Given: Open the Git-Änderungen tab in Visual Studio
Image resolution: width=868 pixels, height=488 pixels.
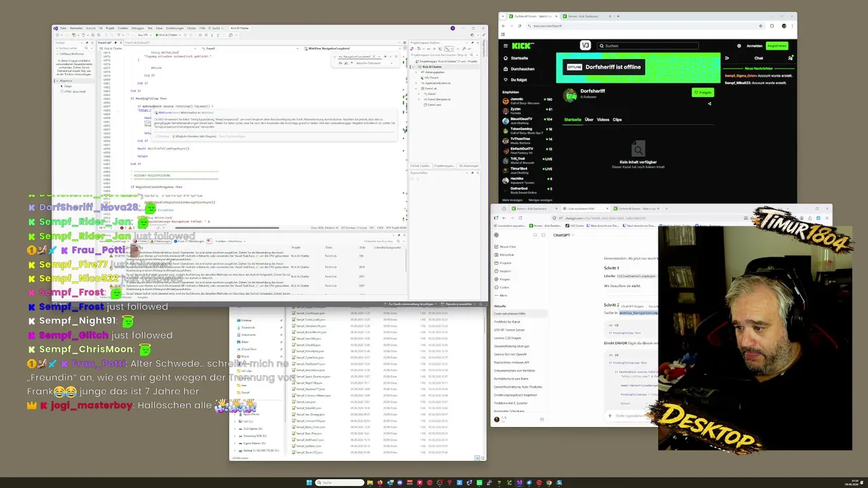Looking at the screenshot, I should (469, 165).
